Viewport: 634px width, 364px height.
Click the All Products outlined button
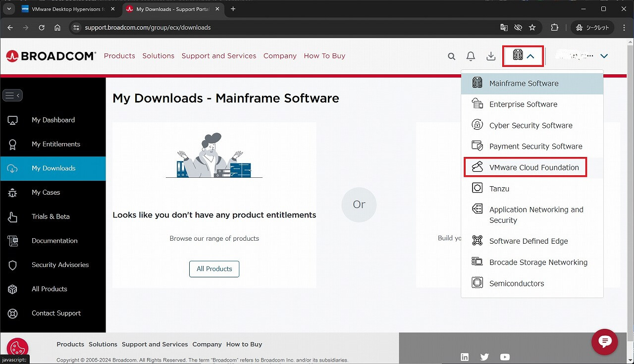214,269
